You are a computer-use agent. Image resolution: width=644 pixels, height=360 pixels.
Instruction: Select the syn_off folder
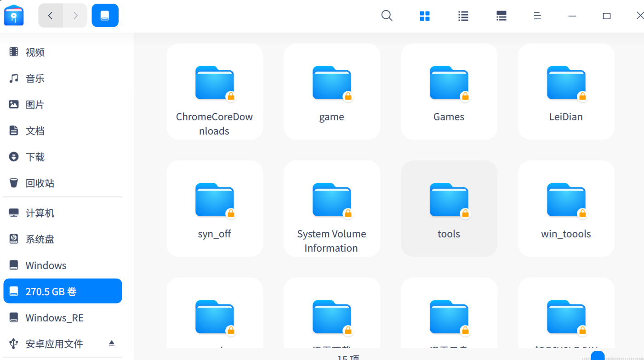coord(215,208)
